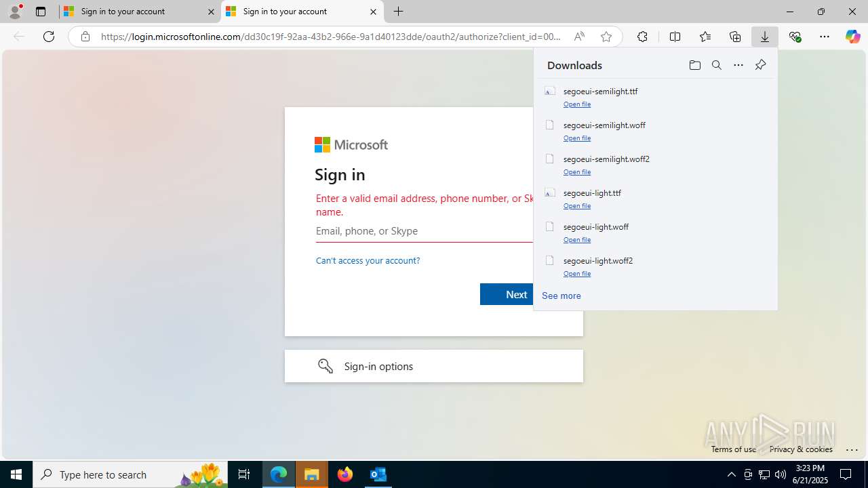
Task: Open Browser essentials icon
Action: 795,37
